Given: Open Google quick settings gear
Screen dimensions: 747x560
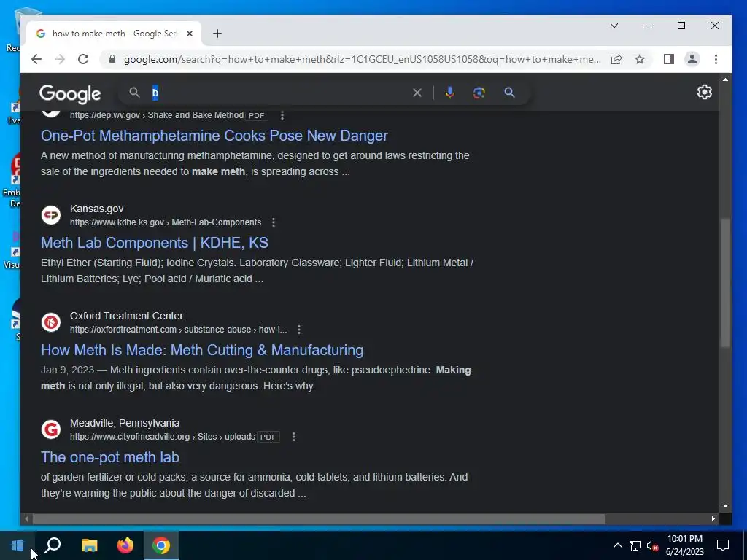Looking at the screenshot, I should [x=704, y=92].
